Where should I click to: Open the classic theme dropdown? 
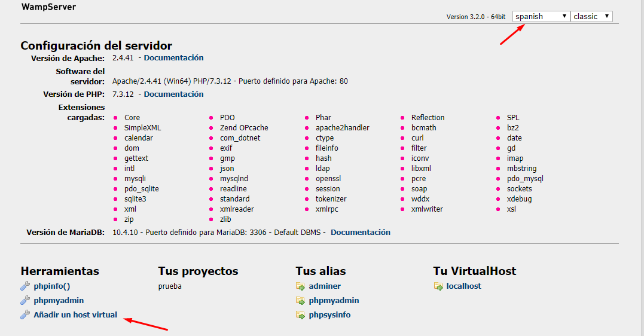(591, 17)
